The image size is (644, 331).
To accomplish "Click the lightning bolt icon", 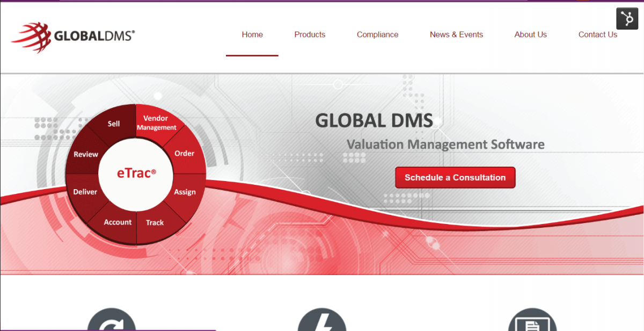I will [x=322, y=321].
